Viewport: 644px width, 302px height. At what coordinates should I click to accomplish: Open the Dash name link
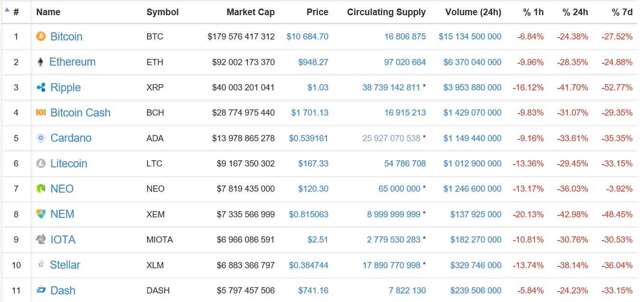(x=63, y=291)
